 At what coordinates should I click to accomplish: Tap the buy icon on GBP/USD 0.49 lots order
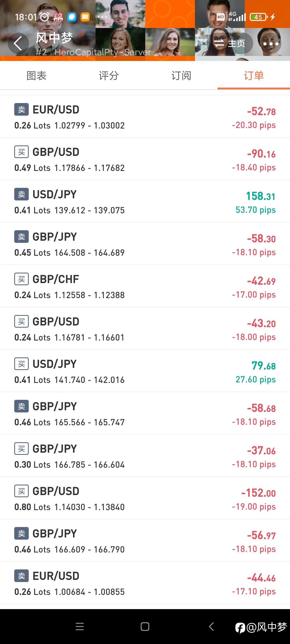pyautogui.click(x=21, y=152)
